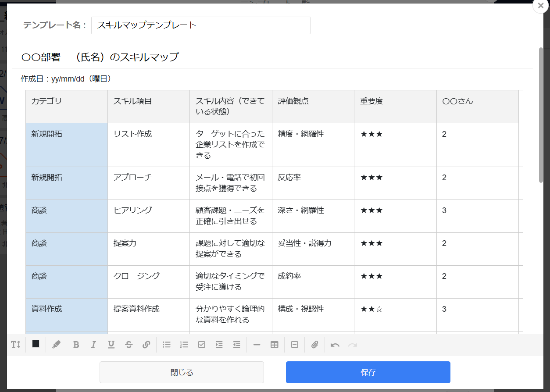
Task: Insert a hyperlink
Action: (x=146, y=345)
